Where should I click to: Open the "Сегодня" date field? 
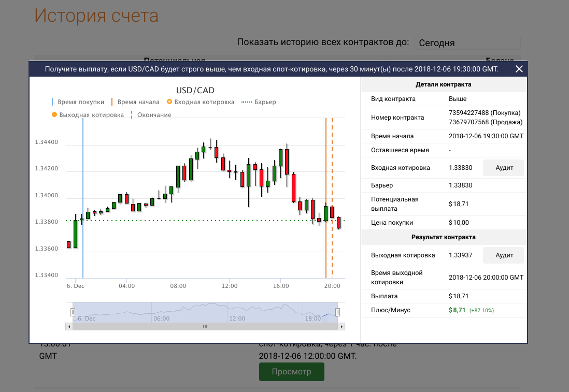[466, 43]
